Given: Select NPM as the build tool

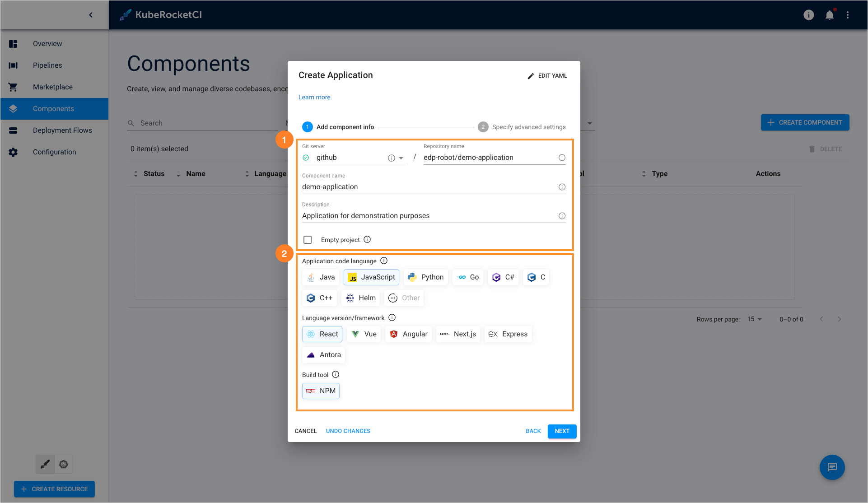Looking at the screenshot, I should (x=321, y=391).
